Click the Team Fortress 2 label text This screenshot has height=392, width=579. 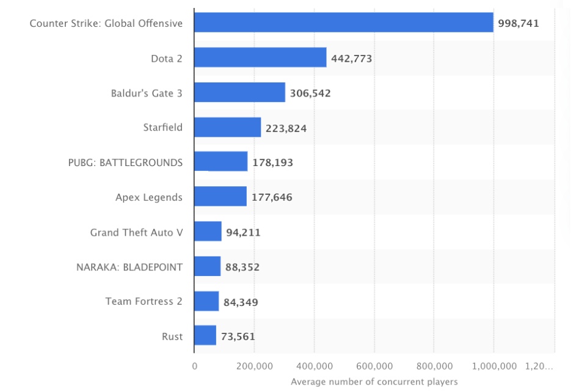point(144,301)
